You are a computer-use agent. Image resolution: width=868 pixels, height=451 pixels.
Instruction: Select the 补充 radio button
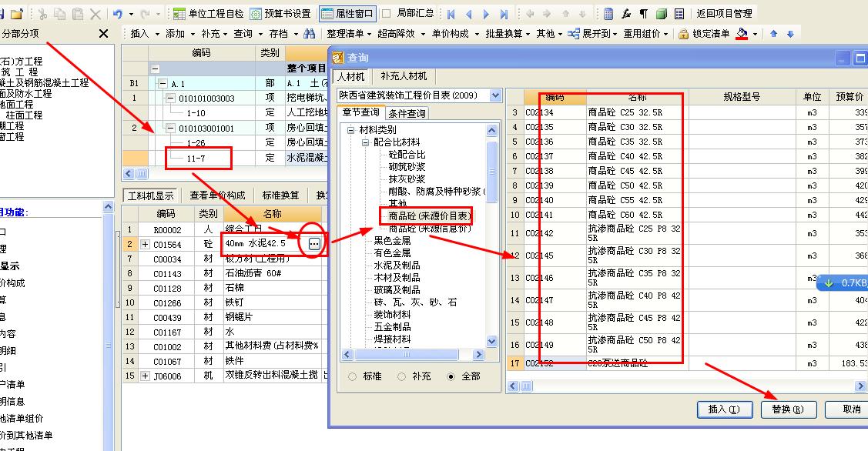click(x=402, y=376)
